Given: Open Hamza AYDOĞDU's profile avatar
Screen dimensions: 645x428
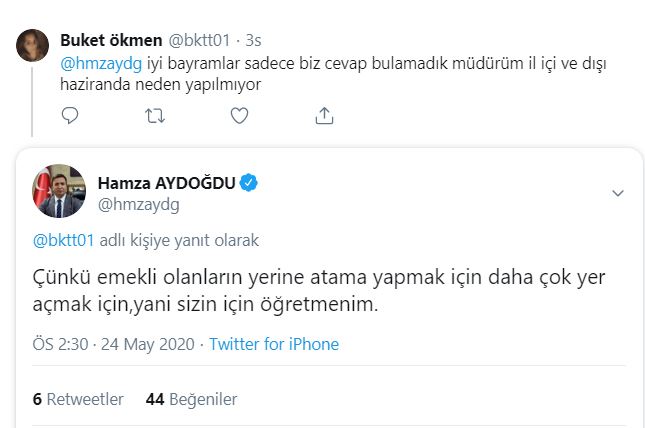Looking at the screenshot, I should [x=59, y=191].
